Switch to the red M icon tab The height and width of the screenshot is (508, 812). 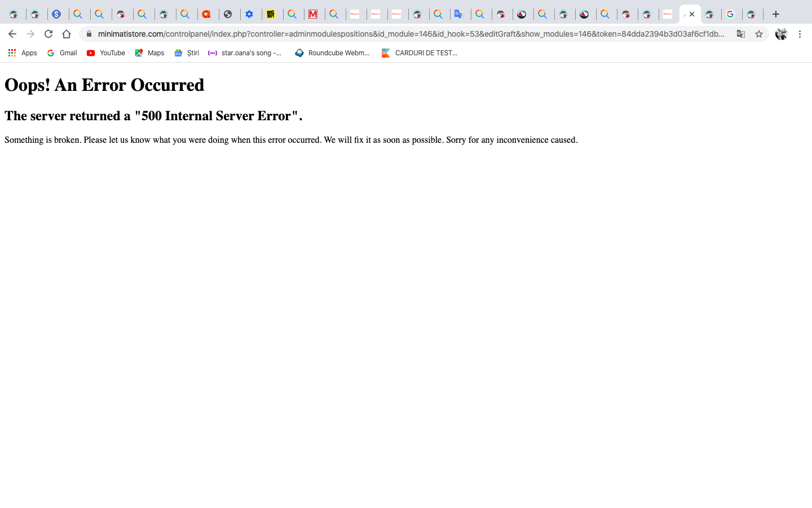click(x=313, y=14)
